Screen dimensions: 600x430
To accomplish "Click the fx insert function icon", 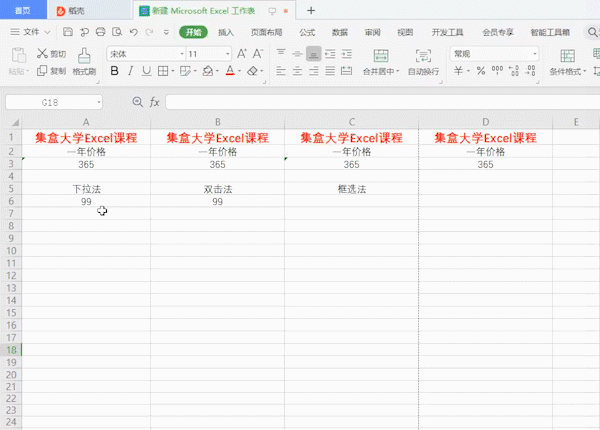I will (x=155, y=102).
